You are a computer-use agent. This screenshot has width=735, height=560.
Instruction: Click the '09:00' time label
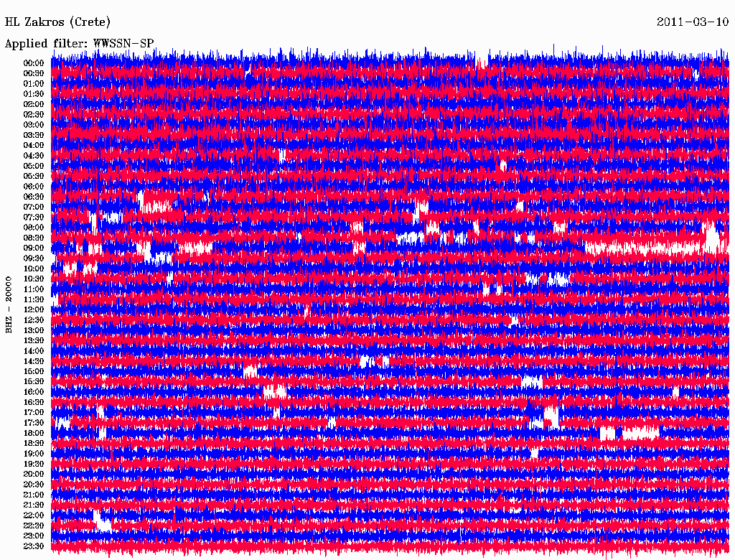click(34, 248)
